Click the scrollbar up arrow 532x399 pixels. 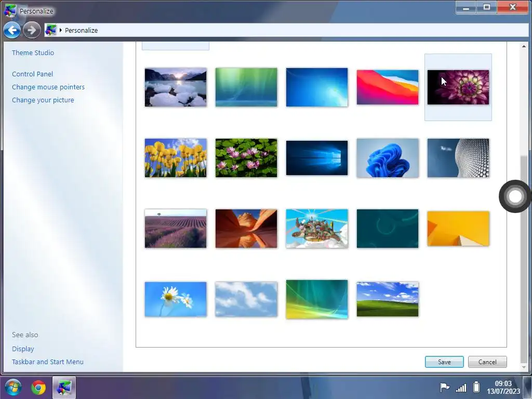[x=524, y=46]
